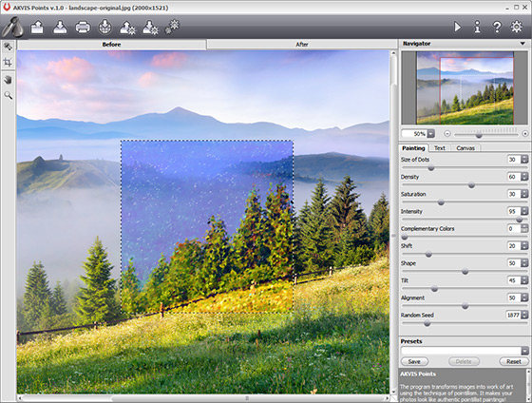The height and width of the screenshot is (403, 532).
Task: Click the Size of Dots value field
Action: [514, 160]
